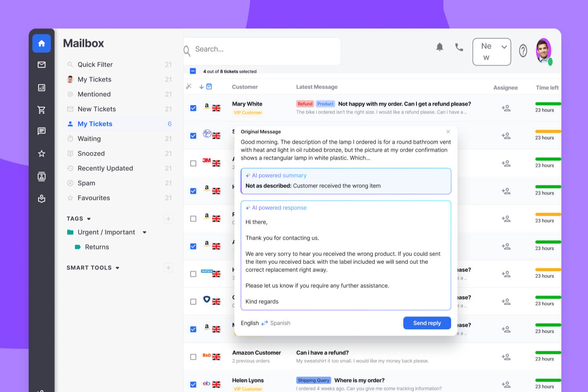Switch translation language to Spanish
The width and height of the screenshot is (588, 392).
[280, 323]
